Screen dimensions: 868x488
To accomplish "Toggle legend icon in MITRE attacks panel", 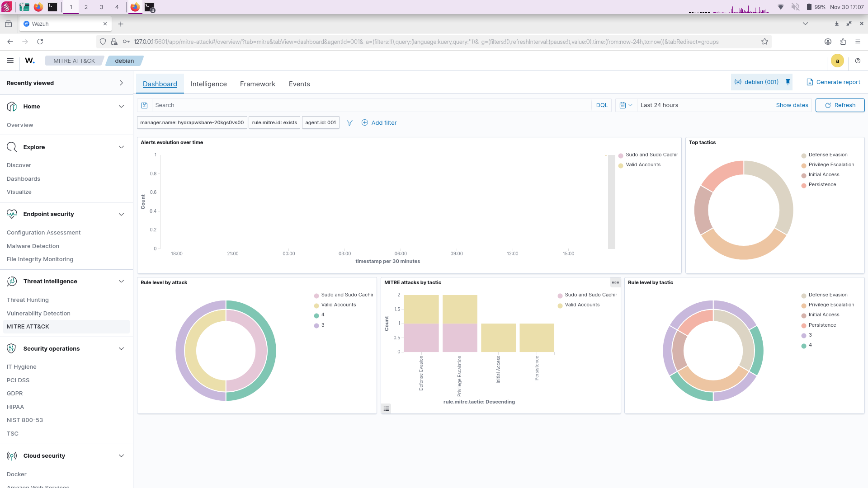I will pos(386,408).
